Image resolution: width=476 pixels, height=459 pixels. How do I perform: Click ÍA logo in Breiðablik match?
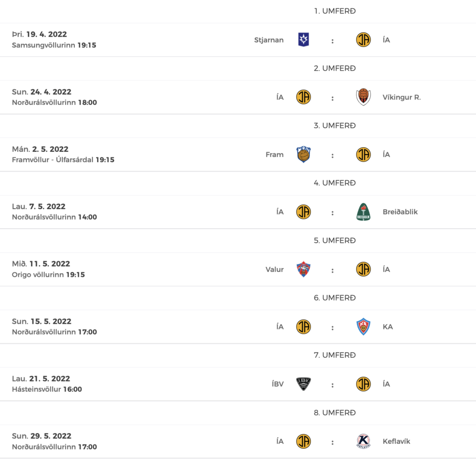click(303, 212)
